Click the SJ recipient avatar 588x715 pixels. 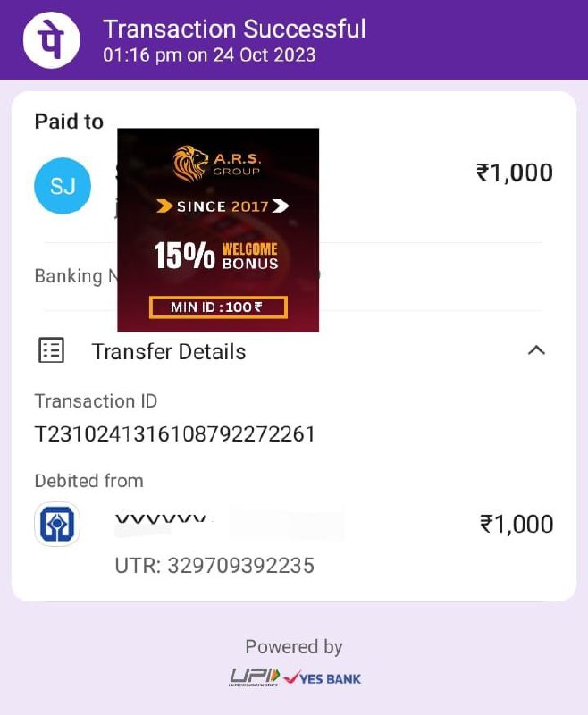click(x=63, y=186)
